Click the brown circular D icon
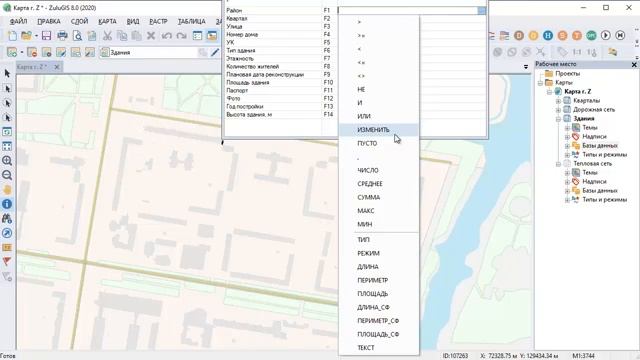The height and width of the screenshot is (360, 640). [519, 36]
